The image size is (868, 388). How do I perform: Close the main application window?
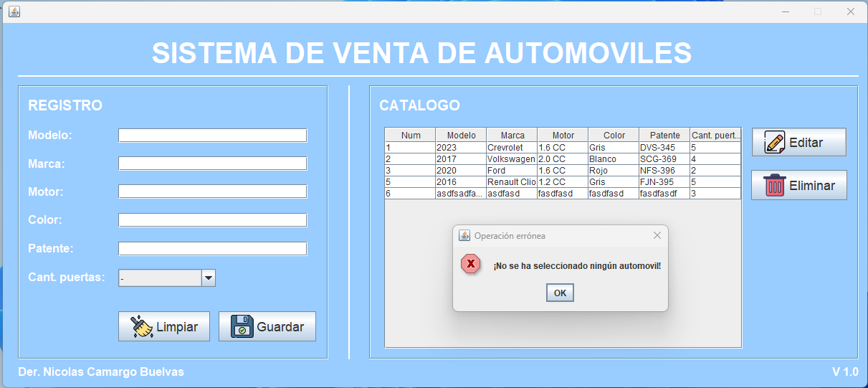[x=851, y=11]
